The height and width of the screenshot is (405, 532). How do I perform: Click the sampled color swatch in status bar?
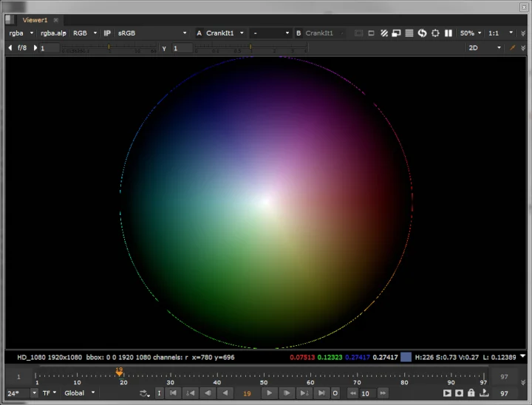click(406, 357)
